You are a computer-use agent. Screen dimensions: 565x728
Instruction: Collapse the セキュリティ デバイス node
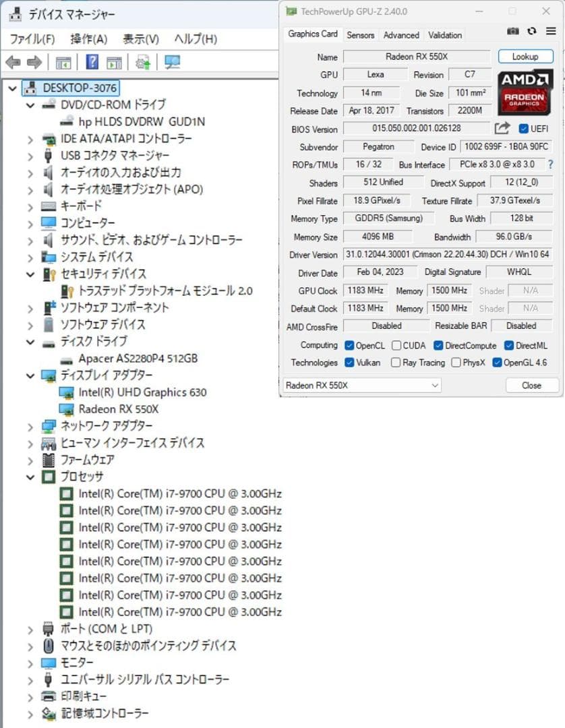30,274
